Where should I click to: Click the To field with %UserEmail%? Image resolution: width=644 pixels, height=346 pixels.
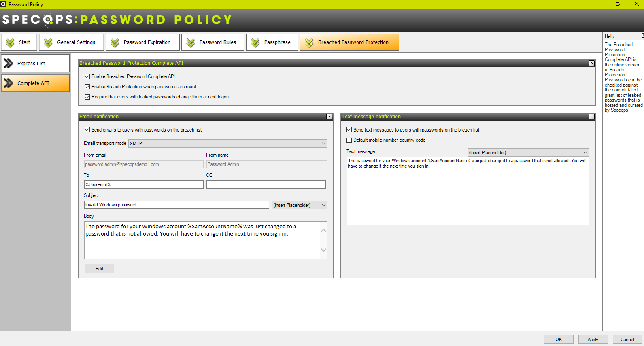tap(144, 185)
